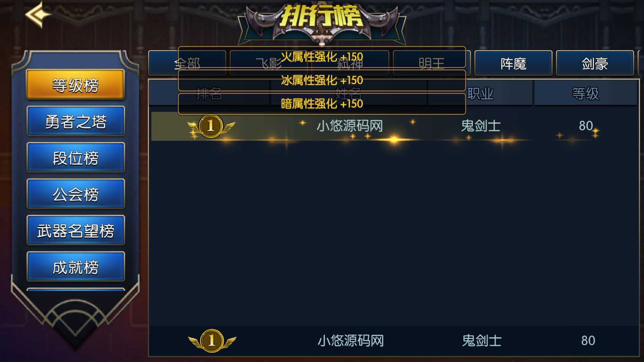Click the 暗属性强化 +150 notification
This screenshot has width=644, height=362.
click(x=322, y=104)
